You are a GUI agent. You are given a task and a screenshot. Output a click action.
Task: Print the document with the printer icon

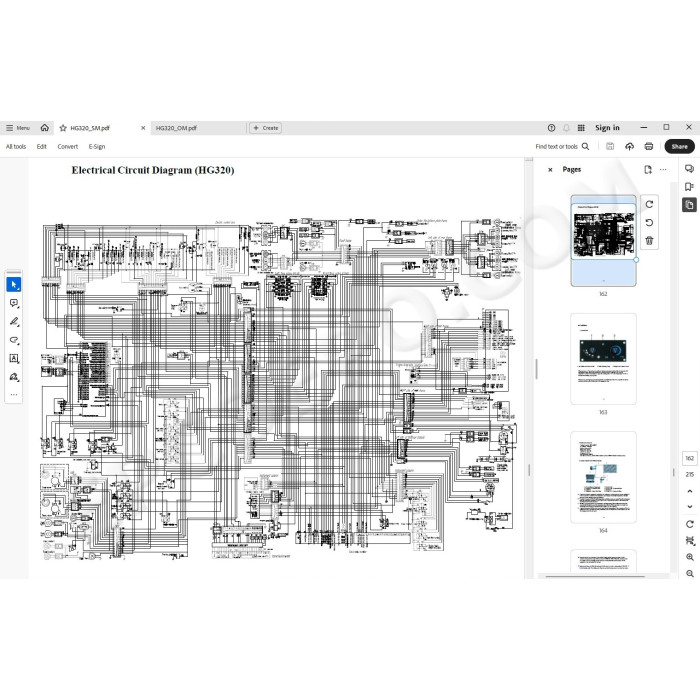(649, 146)
